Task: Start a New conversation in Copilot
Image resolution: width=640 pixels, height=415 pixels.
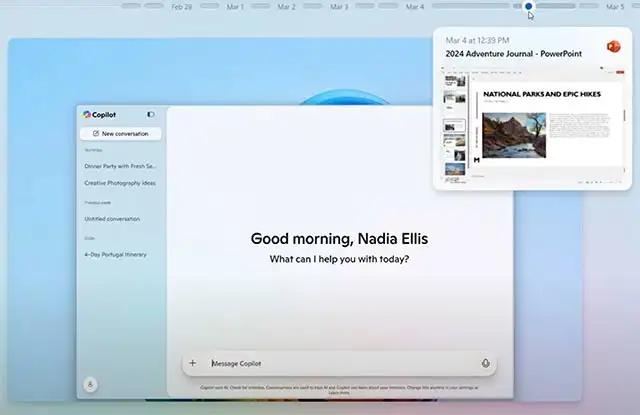Action: coord(120,133)
